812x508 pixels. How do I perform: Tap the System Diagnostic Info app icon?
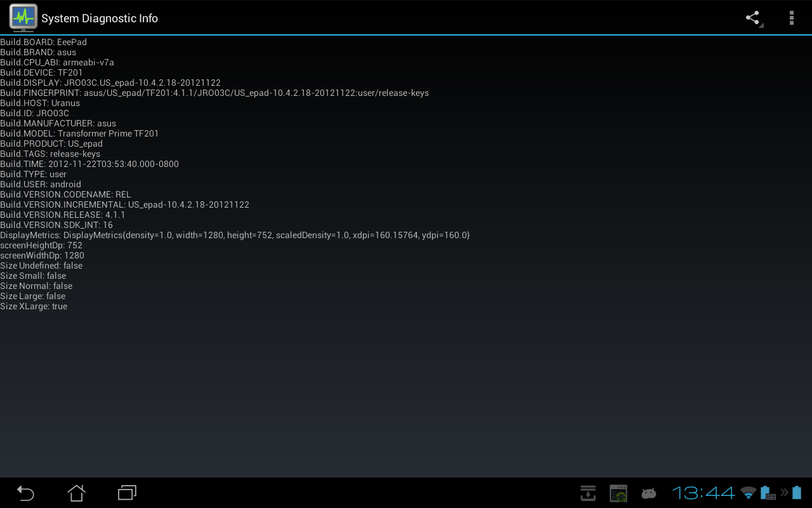(23, 18)
